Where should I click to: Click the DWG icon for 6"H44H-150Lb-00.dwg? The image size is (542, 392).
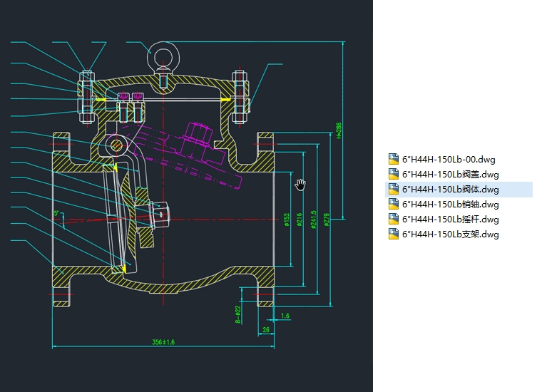point(394,159)
